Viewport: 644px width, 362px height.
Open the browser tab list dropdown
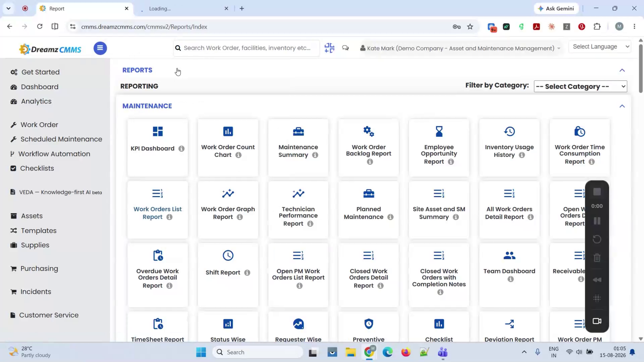click(9, 8)
